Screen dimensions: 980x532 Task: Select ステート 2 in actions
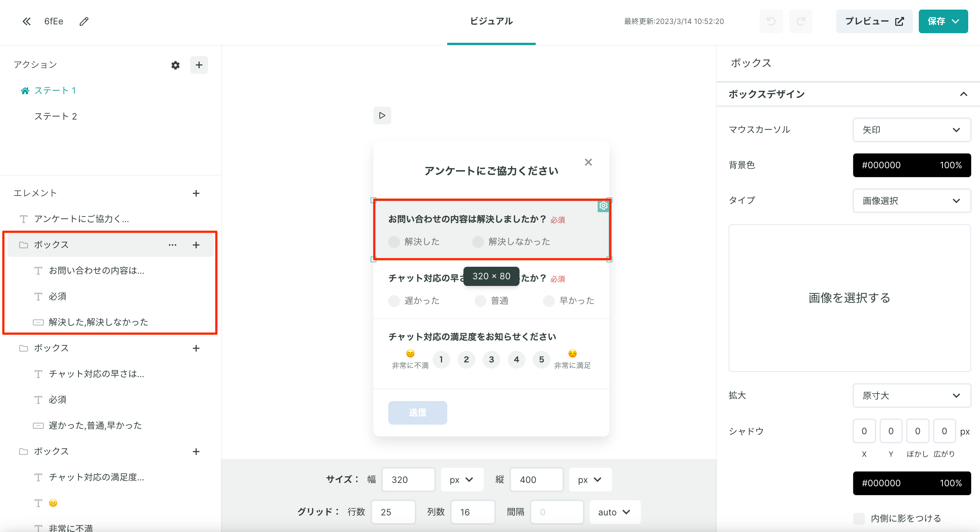[x=56, y=117]
